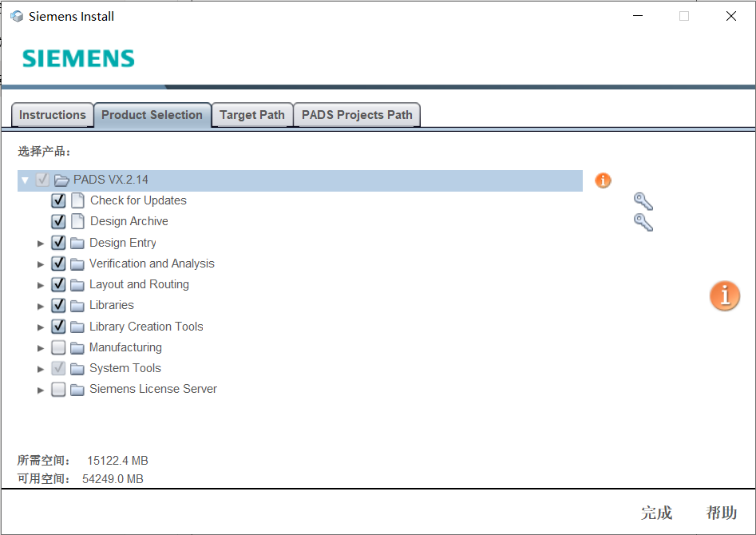Select the Design Archive item label

click(x=129, y=221)
